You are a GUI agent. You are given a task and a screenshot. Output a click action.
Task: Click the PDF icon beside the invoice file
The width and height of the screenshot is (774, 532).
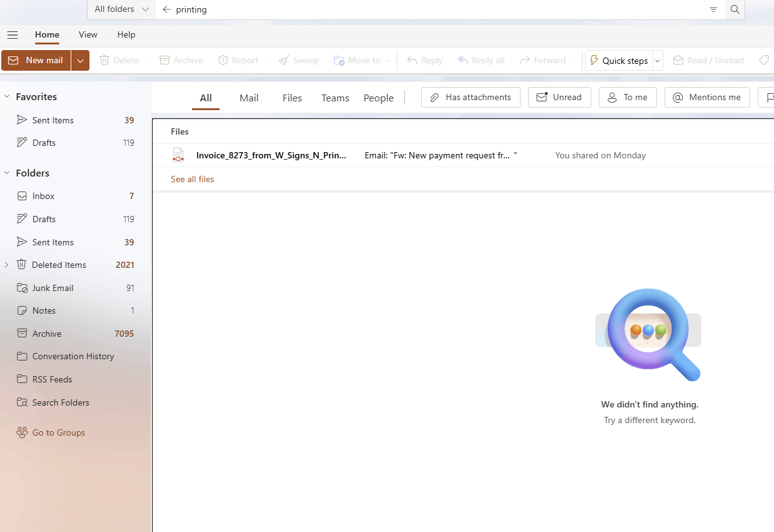point(178,155)
